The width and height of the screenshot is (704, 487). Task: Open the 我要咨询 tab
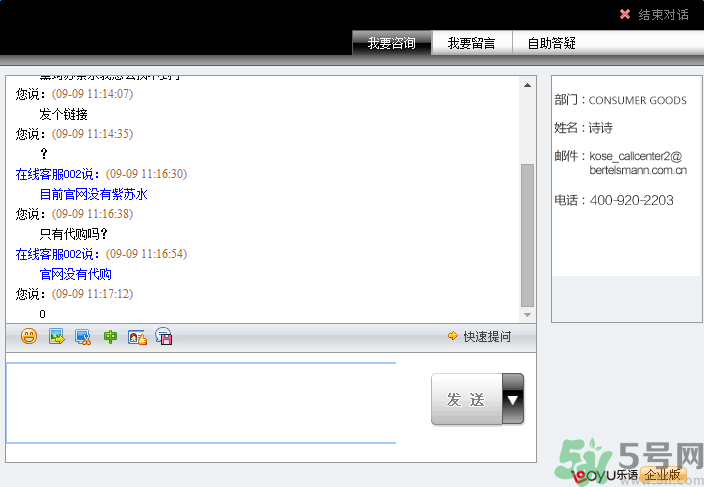pyautogui.click(x=391, y=43)
